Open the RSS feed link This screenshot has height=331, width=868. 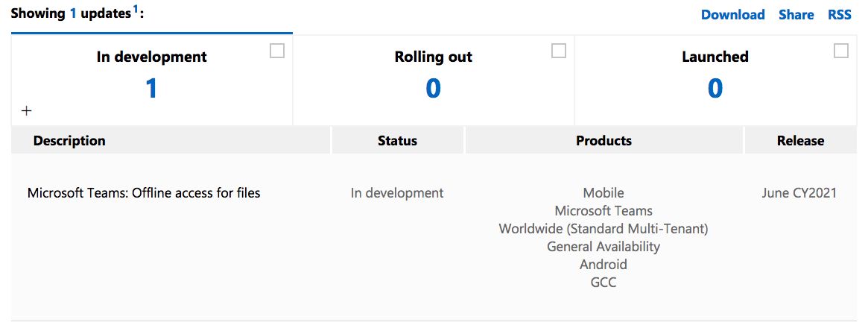839,14
